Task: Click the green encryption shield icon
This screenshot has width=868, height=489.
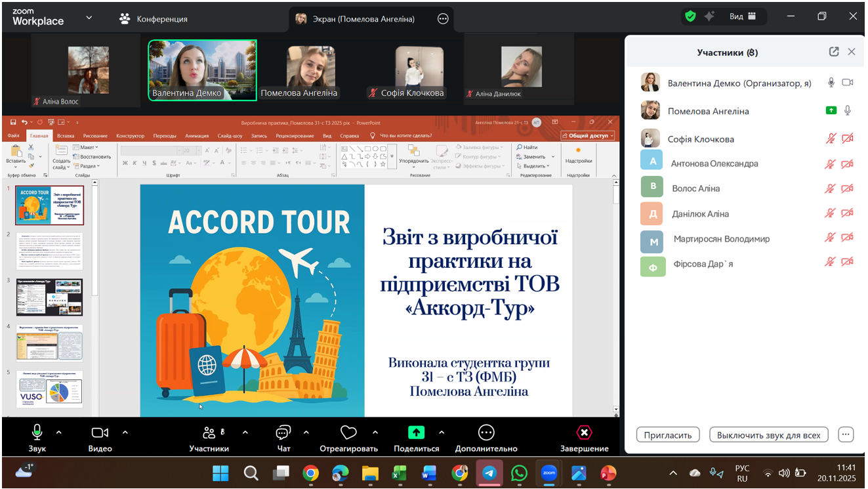Action: (x=690, y=17)
